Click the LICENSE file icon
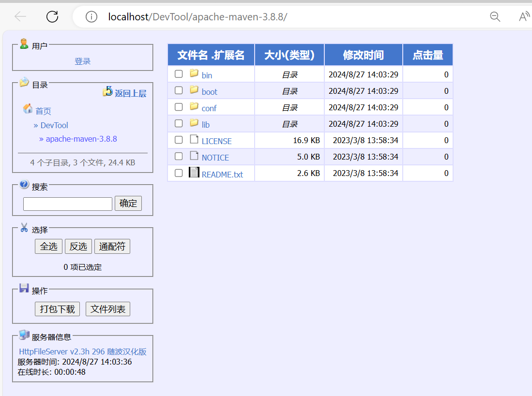This screenshot has height=396, width=532. 194,140
